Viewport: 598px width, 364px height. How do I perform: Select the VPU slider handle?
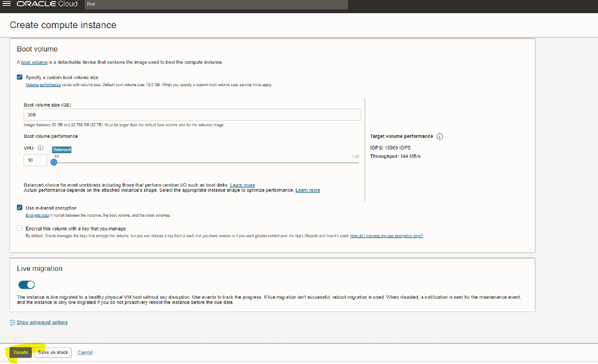click(x=54, y=162)
